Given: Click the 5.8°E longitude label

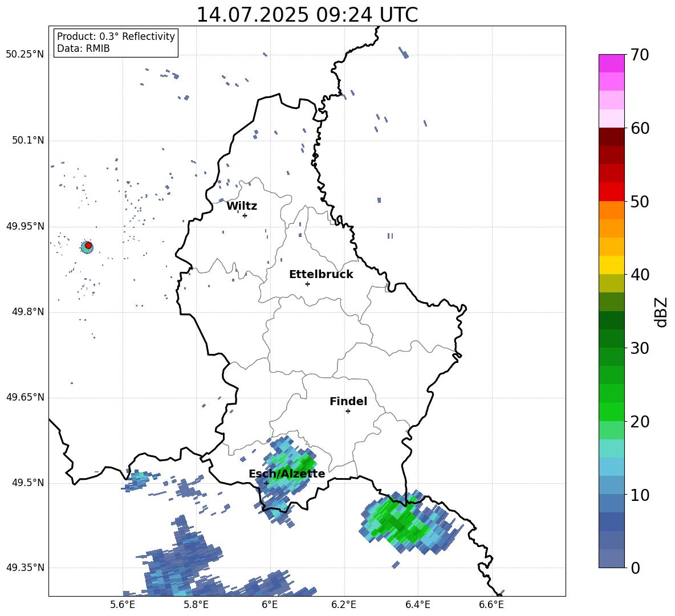Looking at the screenshot, I should click(x=196, y=605).
